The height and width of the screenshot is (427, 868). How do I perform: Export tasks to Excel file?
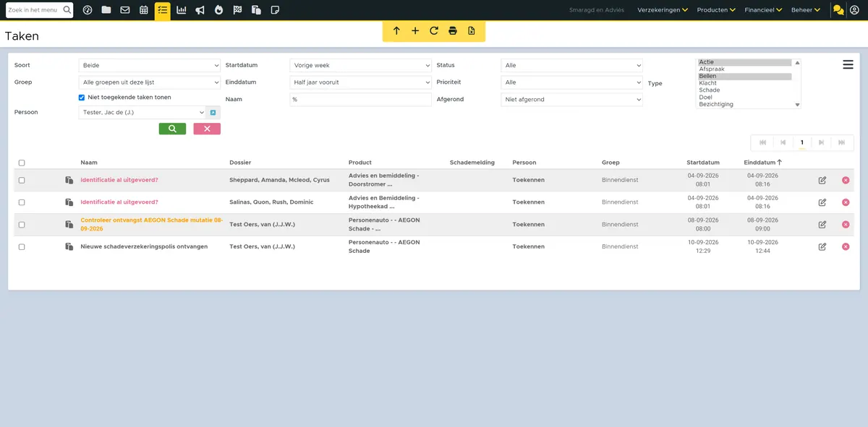pos(472,31)
